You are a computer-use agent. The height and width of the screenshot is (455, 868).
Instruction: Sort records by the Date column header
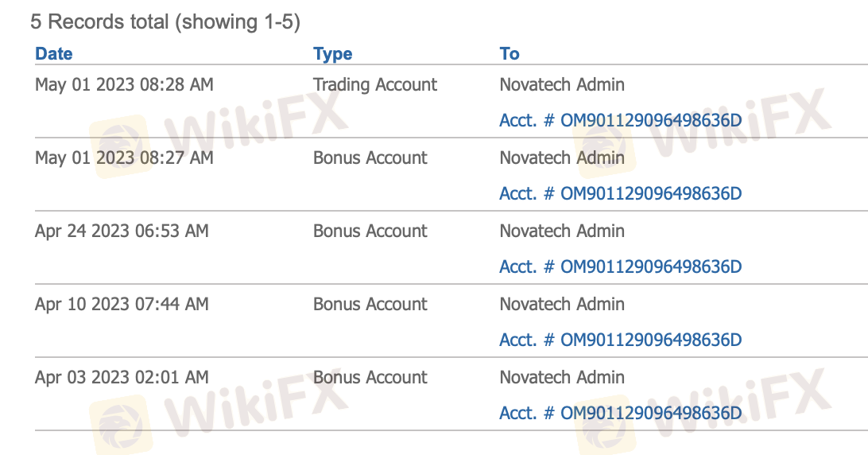coord(53,54)
